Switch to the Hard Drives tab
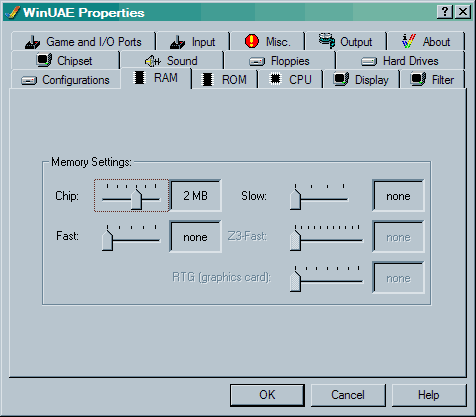476x417 pixels. coord(400,61)
